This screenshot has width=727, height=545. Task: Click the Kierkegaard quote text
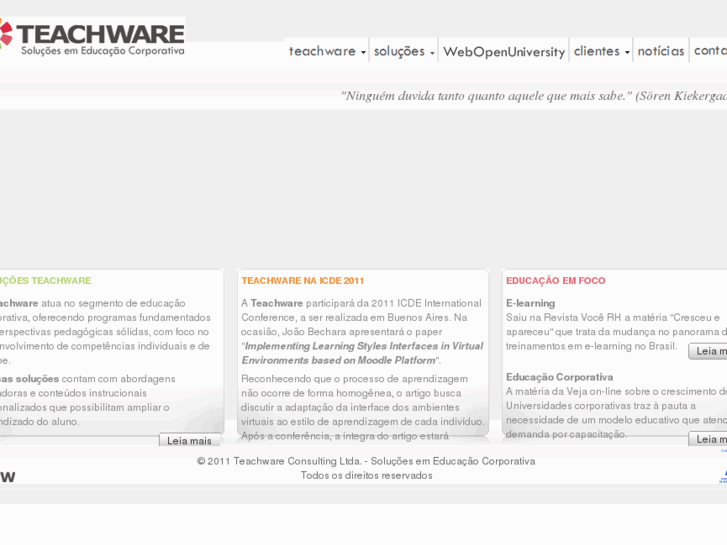coord(534,96)
